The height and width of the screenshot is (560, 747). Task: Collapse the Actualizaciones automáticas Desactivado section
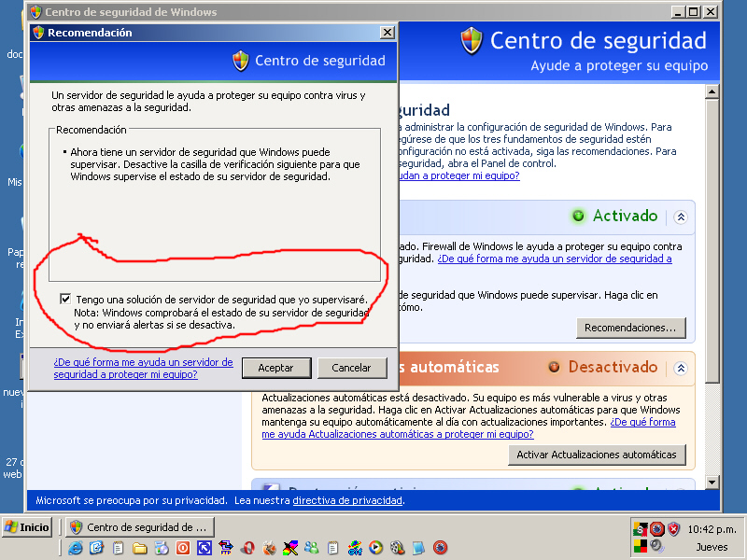[681, 368]
